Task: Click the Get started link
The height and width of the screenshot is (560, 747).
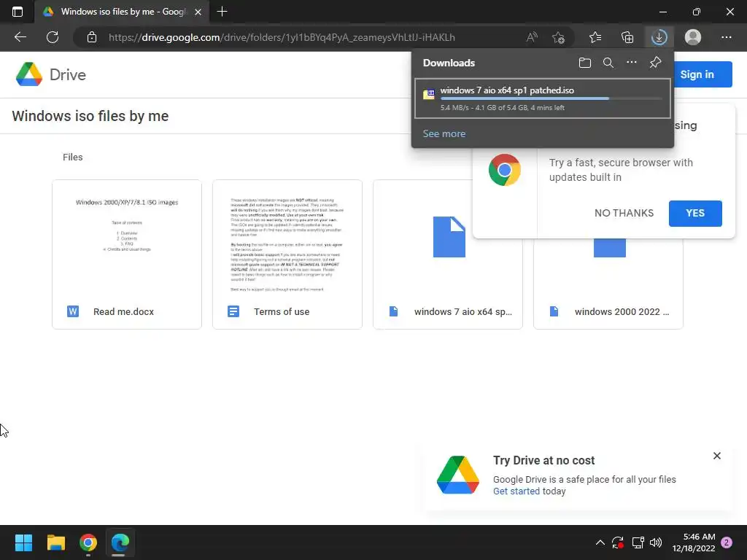Action: click(516, 491)
